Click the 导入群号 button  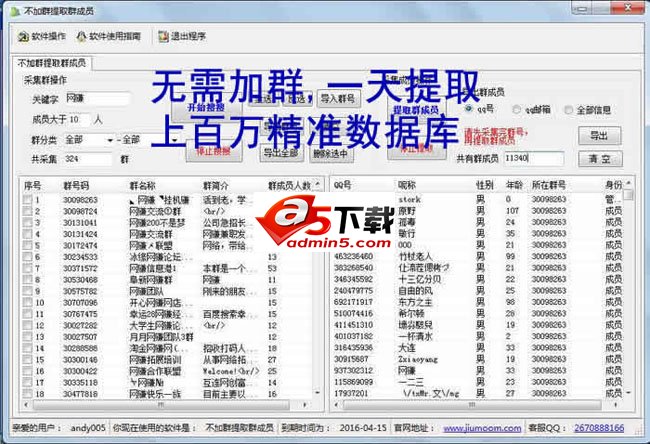tap(338, 99)
